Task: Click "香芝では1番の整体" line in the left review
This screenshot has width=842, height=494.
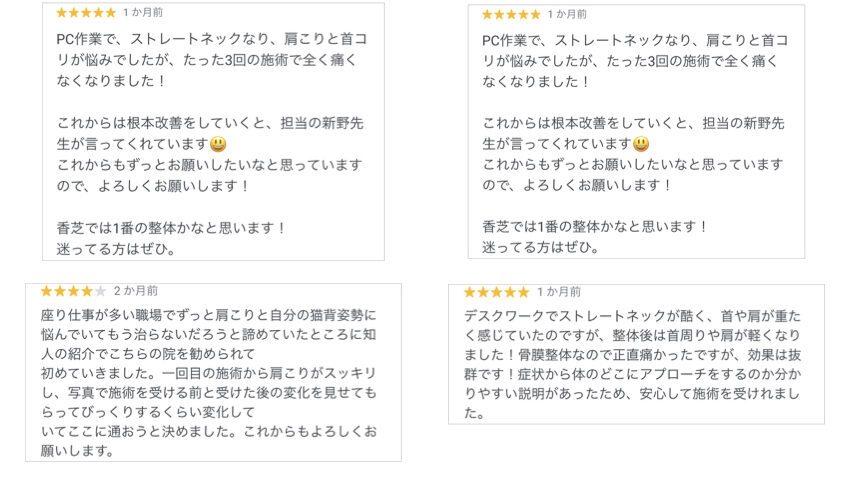Action: 171,227
